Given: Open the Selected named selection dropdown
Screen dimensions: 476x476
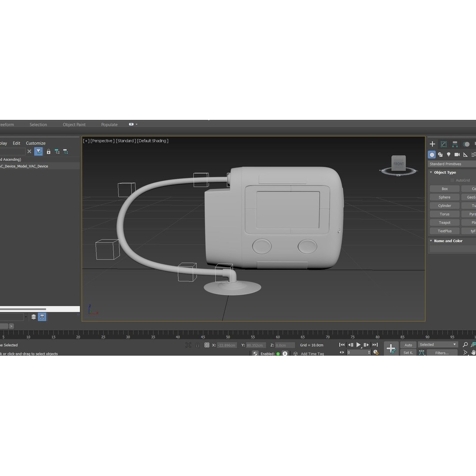Looking at the screenshot, I should 438,344.
